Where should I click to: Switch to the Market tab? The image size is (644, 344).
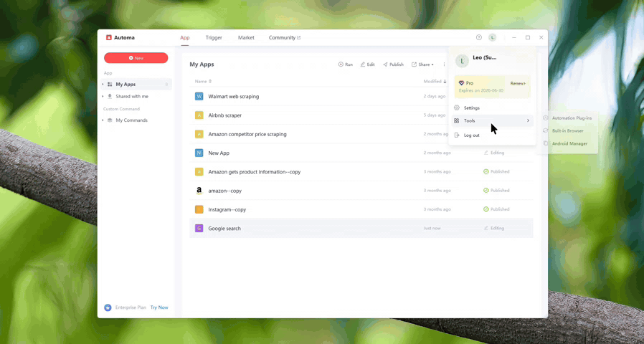point(246,37)
